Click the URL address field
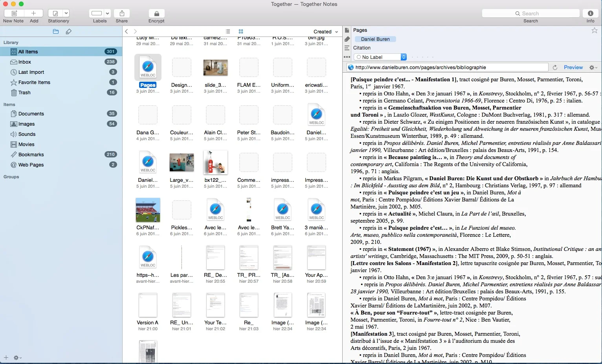This screenshot has height=364, width=602. (448, 67)
